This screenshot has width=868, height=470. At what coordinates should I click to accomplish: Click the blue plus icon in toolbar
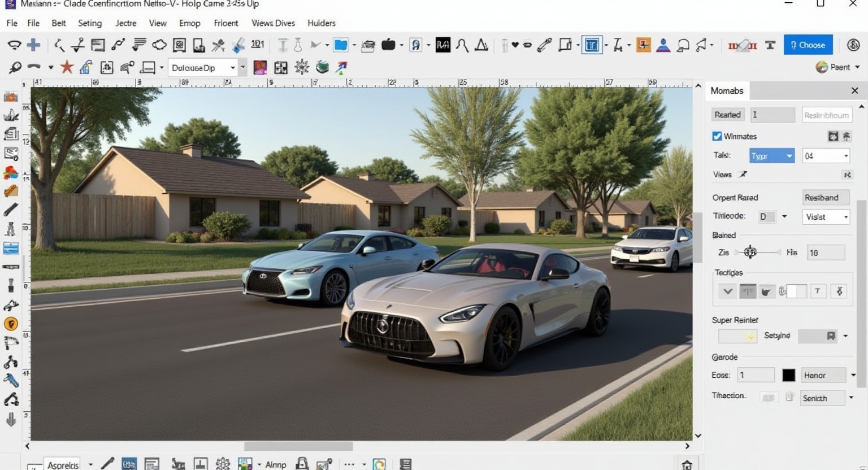click(33, 45)
